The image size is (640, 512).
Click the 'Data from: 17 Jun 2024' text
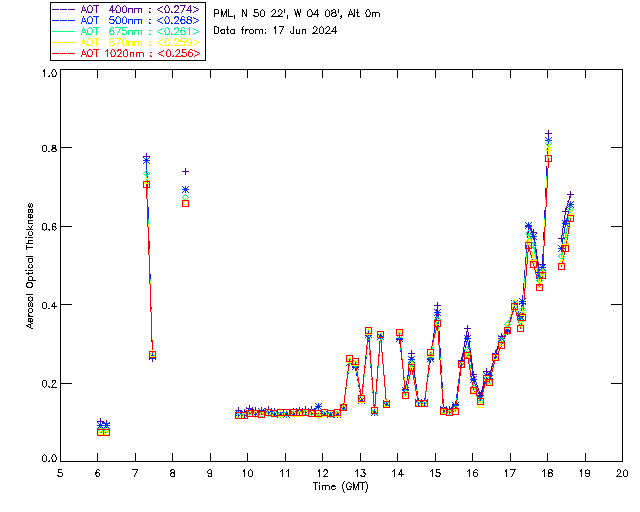(275, 31)
